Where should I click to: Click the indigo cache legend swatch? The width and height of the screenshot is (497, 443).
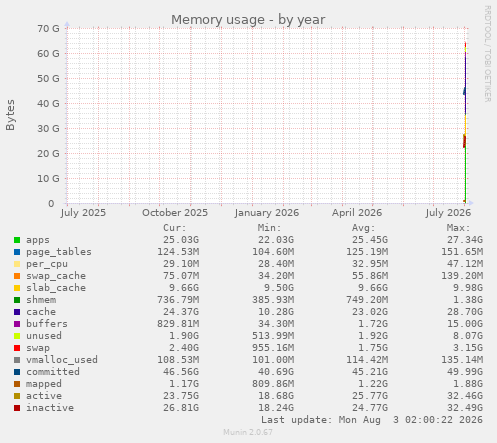17,312
